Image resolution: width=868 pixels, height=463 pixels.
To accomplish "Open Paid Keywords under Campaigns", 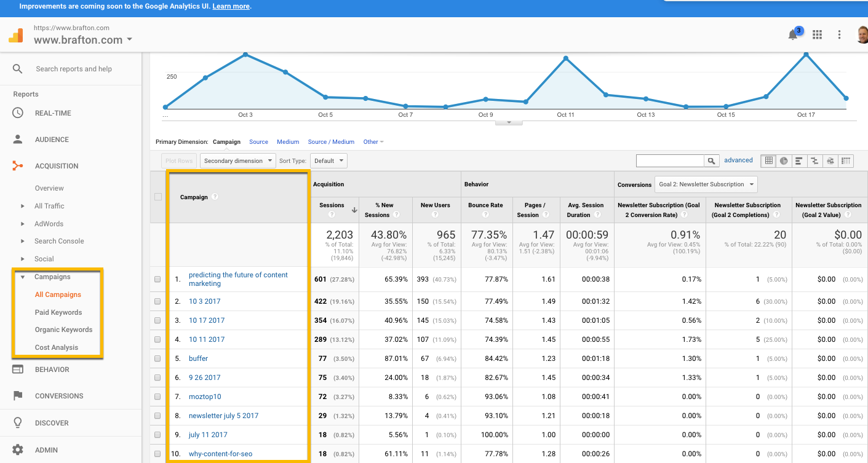I will coord(58,312).
